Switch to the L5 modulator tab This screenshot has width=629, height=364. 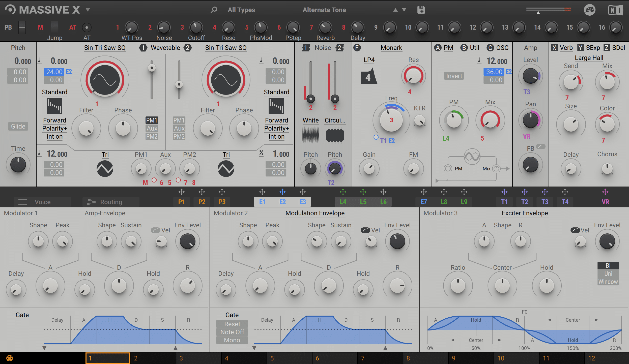pyautogui.click(x=363, y=202)
